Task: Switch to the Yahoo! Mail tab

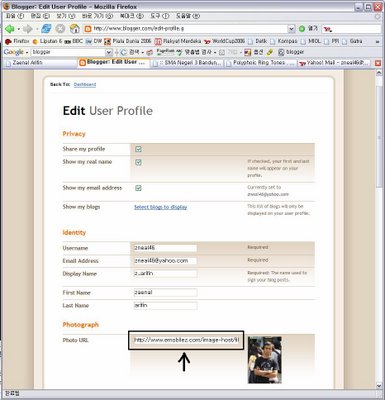Action: tap(334, 63)
